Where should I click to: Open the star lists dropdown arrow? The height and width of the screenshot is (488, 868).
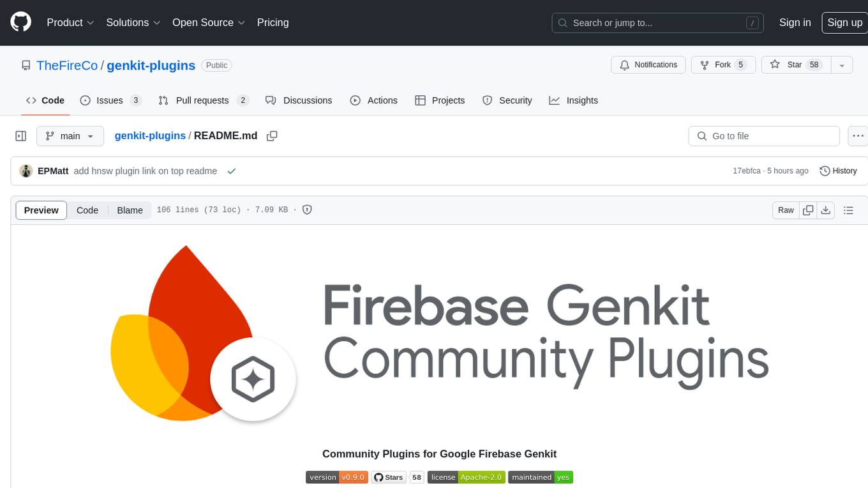[x=842, y=65]
